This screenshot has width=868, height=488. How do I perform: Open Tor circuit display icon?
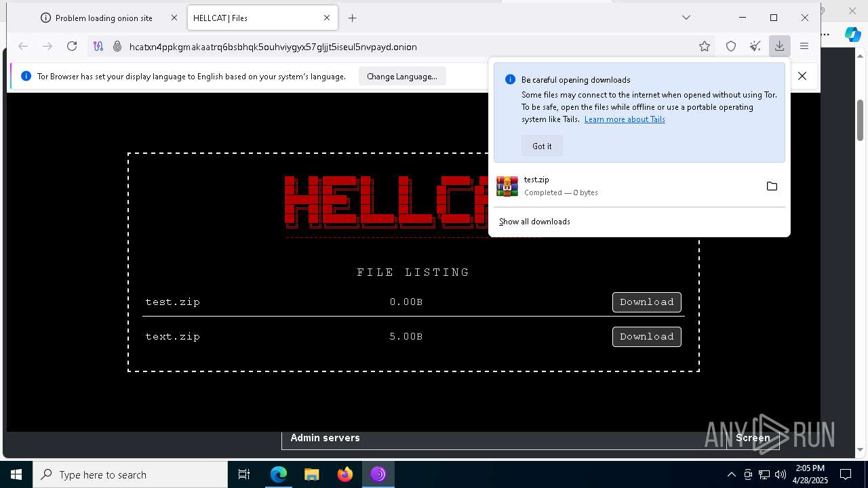(x=98, y=46)
